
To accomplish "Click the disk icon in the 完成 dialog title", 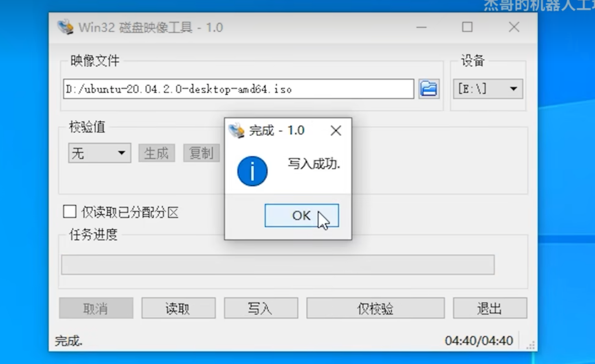I will [x=236, y=131].
